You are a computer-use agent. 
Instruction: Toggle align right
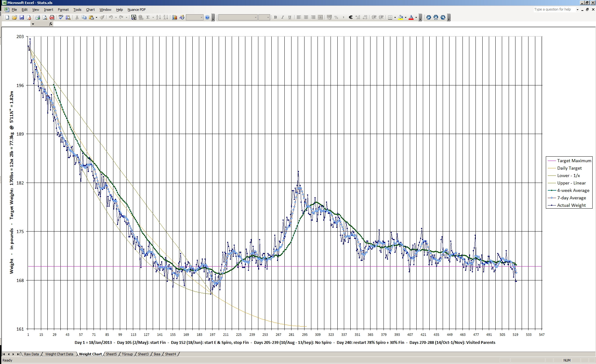313,17
